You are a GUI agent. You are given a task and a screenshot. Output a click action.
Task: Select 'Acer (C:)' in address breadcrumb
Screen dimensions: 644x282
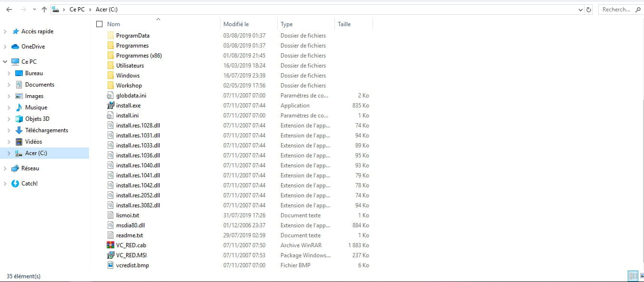pyautogui.click(x=107, y=10)
